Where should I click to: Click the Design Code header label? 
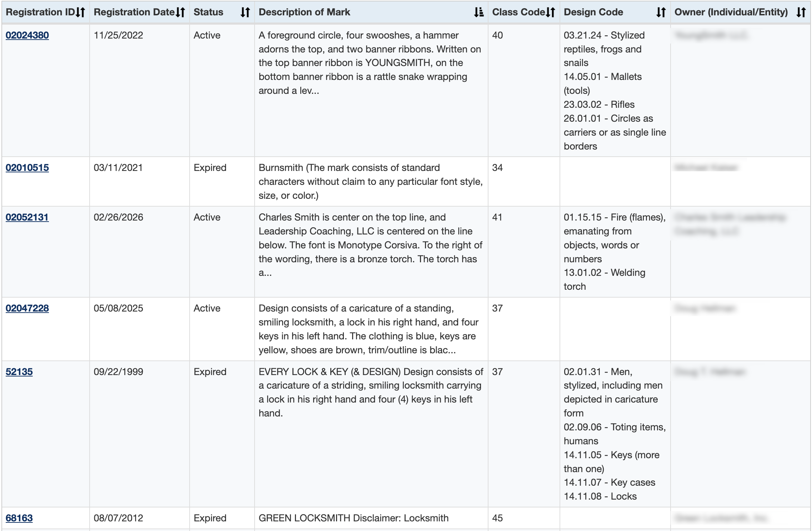tap(593, 12)
